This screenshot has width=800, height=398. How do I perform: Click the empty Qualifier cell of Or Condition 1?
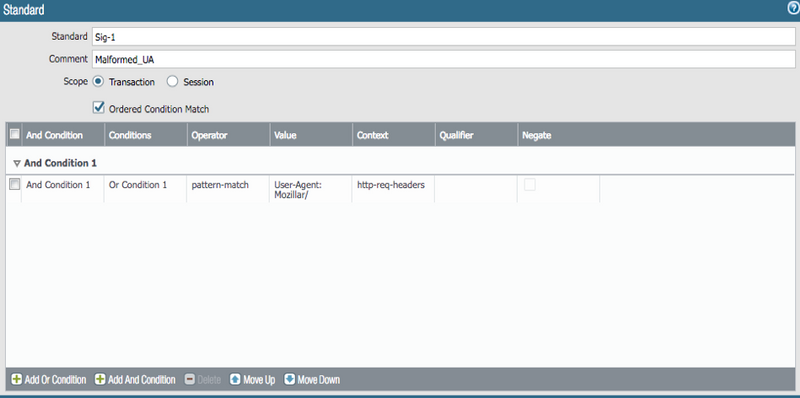click(476, 189)
